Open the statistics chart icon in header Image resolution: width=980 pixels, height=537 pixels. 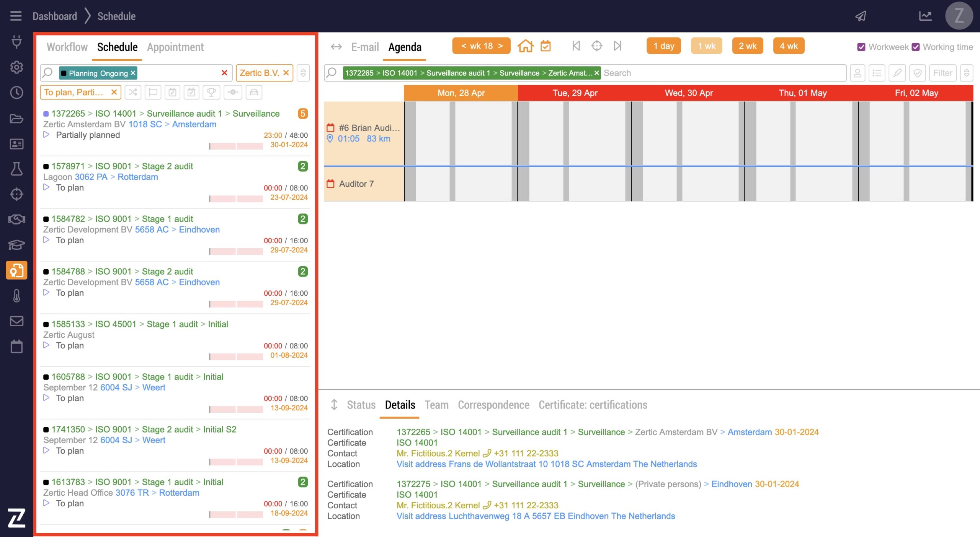[x=925, y=16]
